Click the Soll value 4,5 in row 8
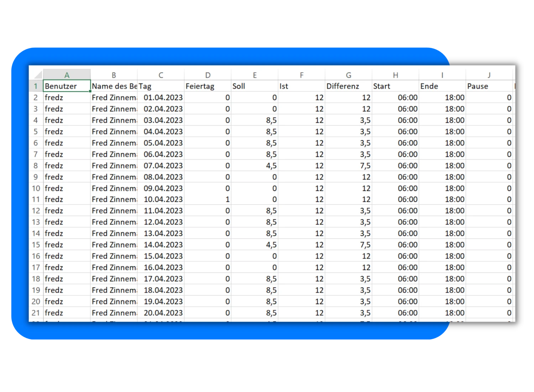 255,166
